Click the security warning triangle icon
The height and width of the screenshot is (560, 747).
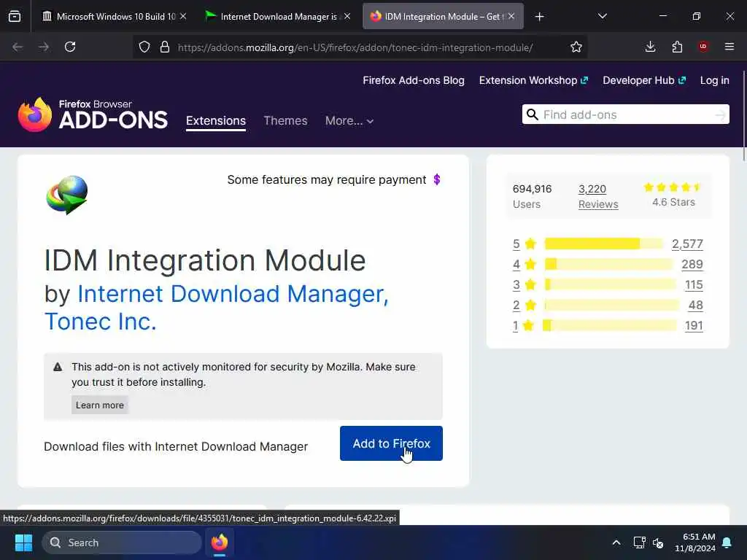coord(58,367)
